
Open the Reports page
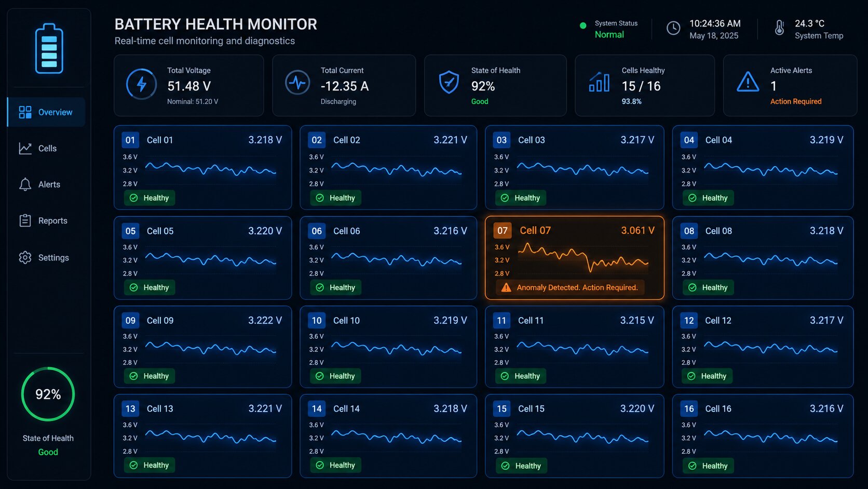click(x=46, y=221)
